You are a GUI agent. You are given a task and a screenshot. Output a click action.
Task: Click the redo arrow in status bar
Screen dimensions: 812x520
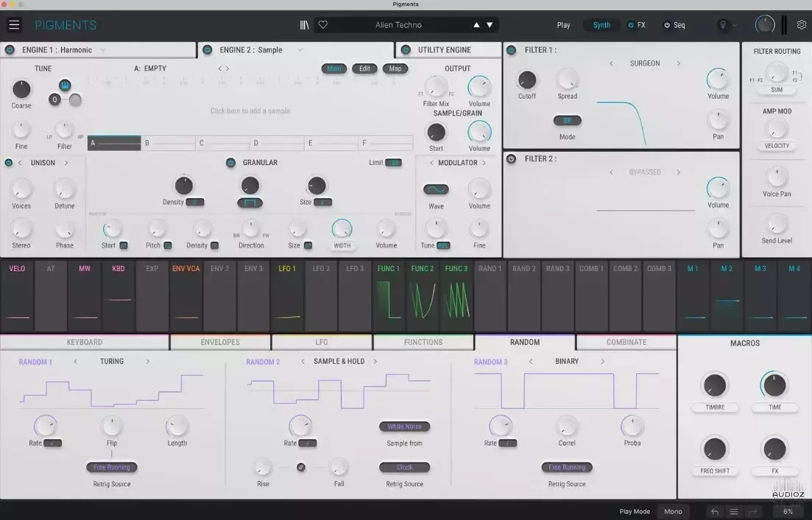point(753,512)
